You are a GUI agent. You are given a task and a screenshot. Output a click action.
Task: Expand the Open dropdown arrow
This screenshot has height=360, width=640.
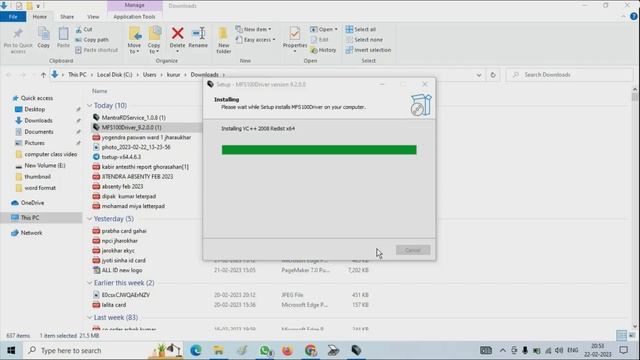click(x=336, y=29)
